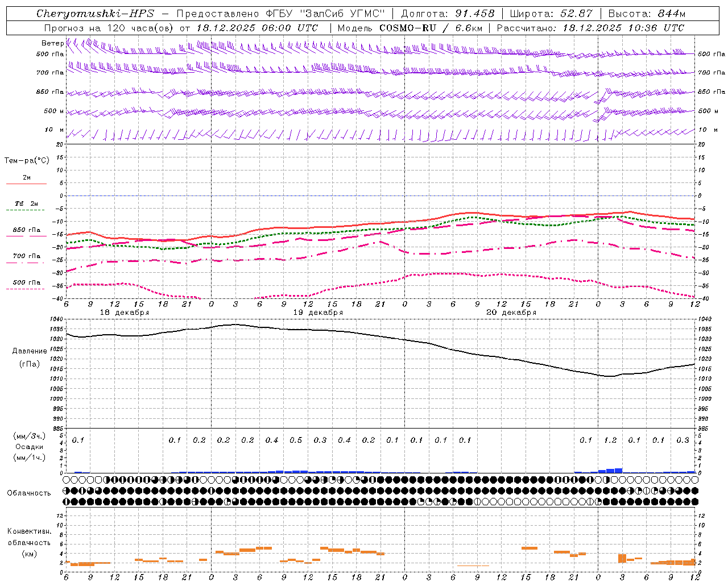Click the "Тем-ра(°C)" temperature label
The image size is (728, 582).
27,161
